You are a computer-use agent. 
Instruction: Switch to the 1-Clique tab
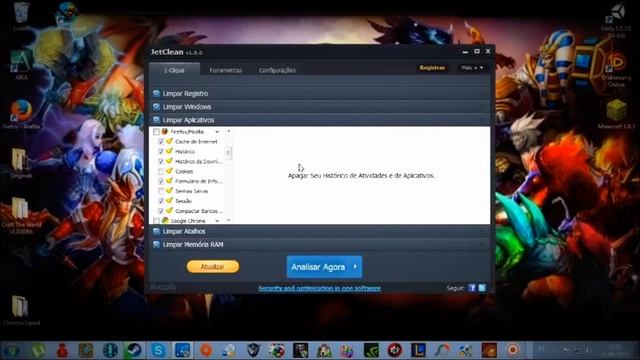[x=174, y=70]
